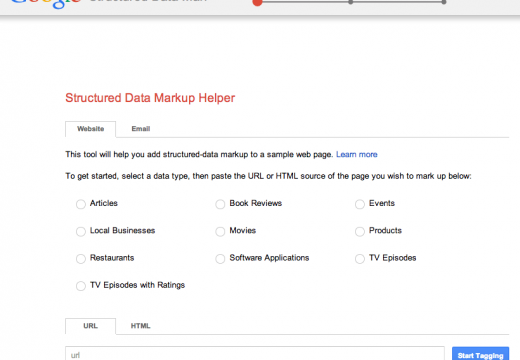Select the Events radio option
Image resolution: width=520 pixels, height=360 pixels.
pos(360,204)
